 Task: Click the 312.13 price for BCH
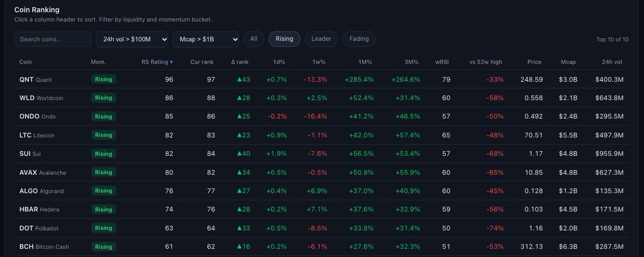(x=532, y=247)
